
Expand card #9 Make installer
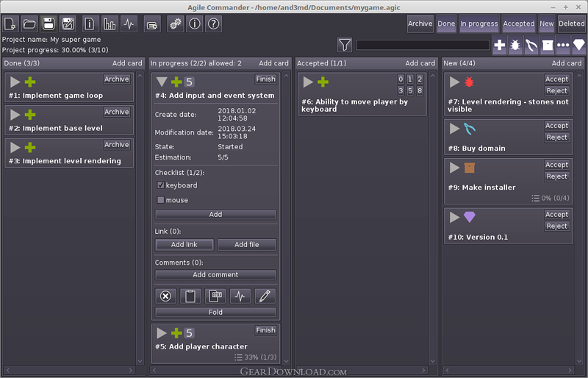coord(454,168)
